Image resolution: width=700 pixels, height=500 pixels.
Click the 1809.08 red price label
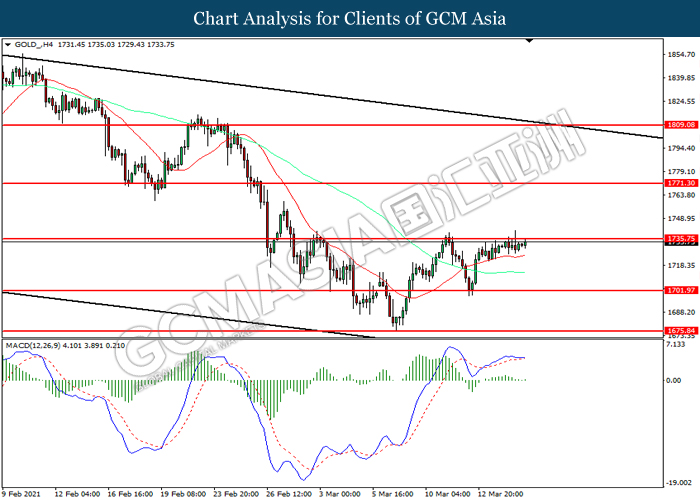[x=681, y=125]
